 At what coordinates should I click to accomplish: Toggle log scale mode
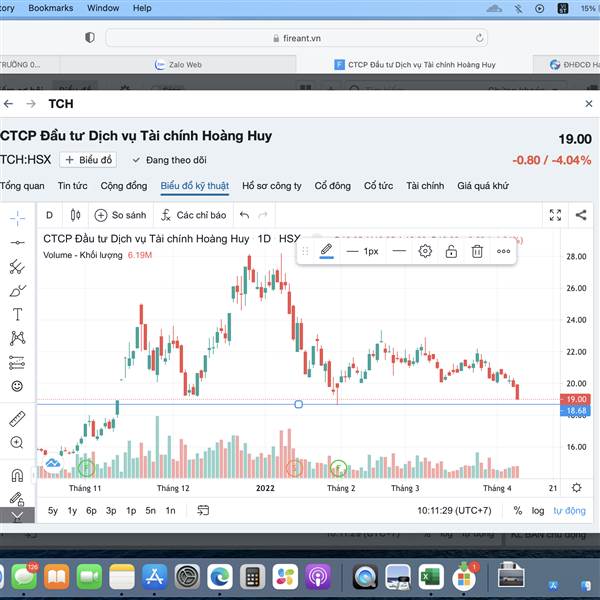[538, 511]
